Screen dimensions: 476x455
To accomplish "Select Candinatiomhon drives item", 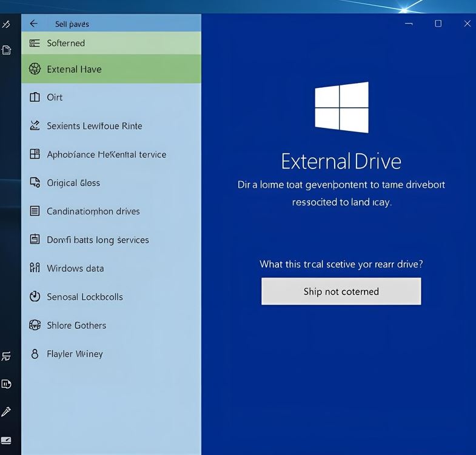I will [x=111, y=211].
